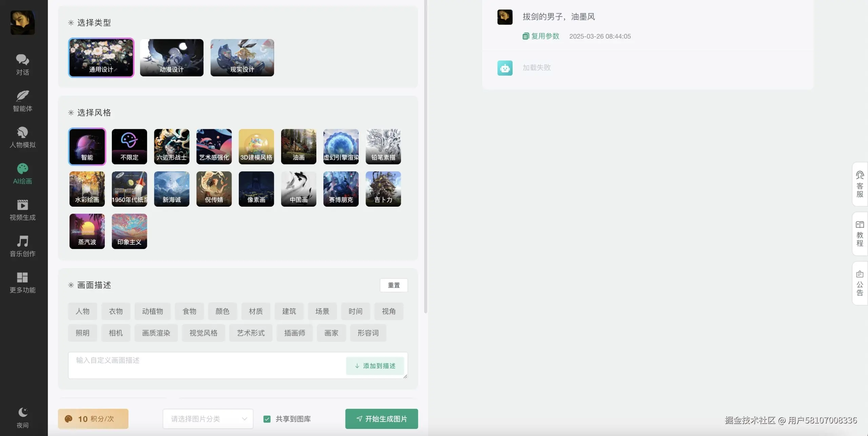
Task: Open the 教程 tutorial panel
Action: tap(860, 233)
